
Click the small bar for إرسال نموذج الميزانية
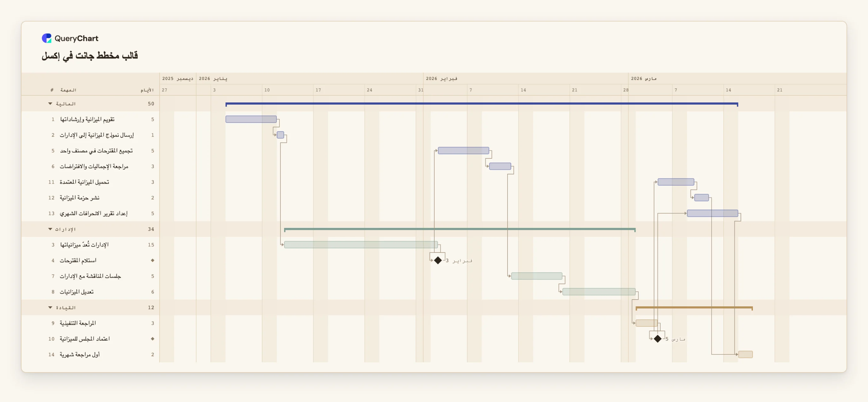(x=280, y=135)
